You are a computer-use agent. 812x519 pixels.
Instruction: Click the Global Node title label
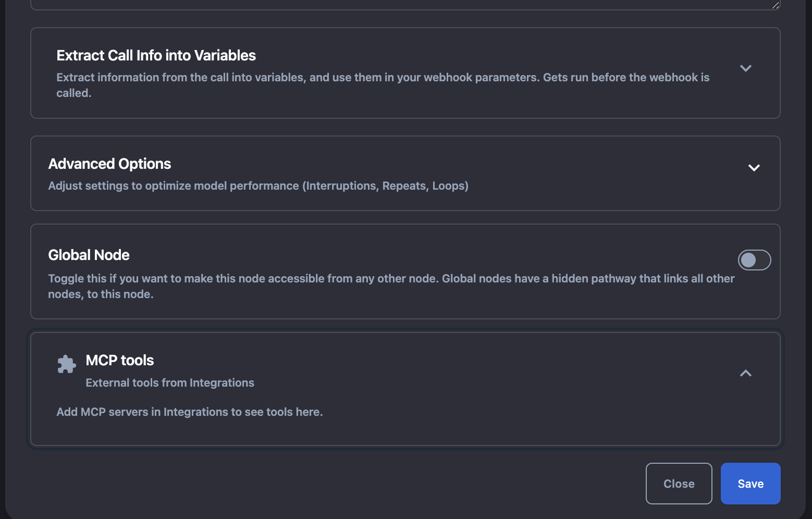click(x=89, y=255)
